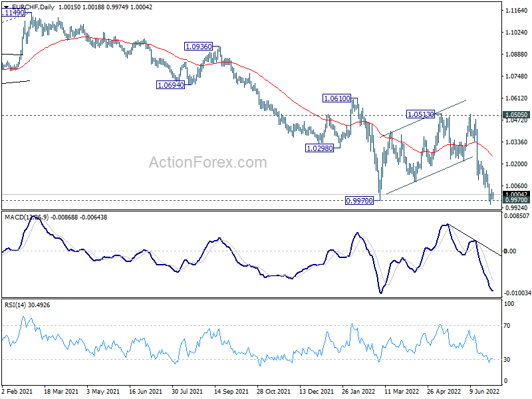Click the 9 Jun 2022 date label
Viewport: 532px width, 399px height.
coord(485,391)
